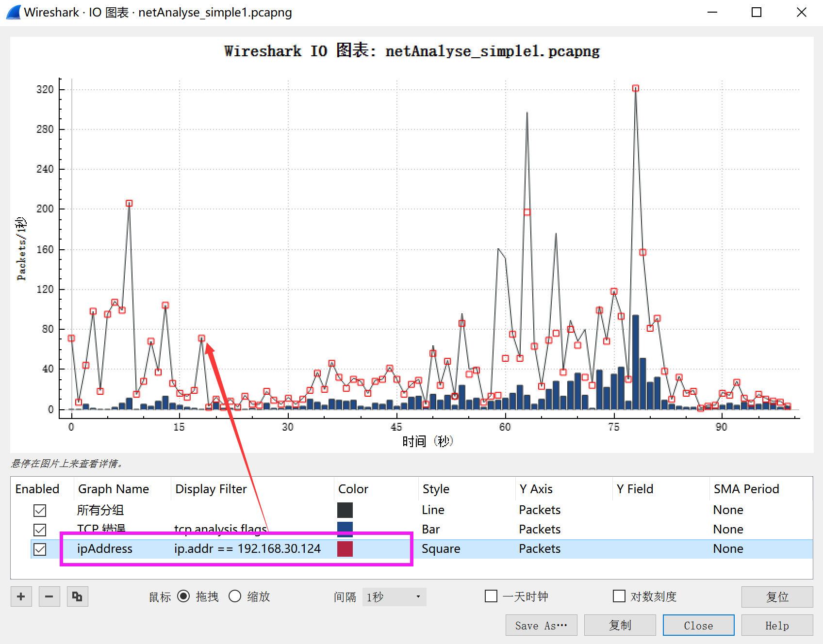Image resolution: width=823 pixels, height=644 pixels.
Task: Disable the ipAddress graph checkbox
Action: [40, 549]
